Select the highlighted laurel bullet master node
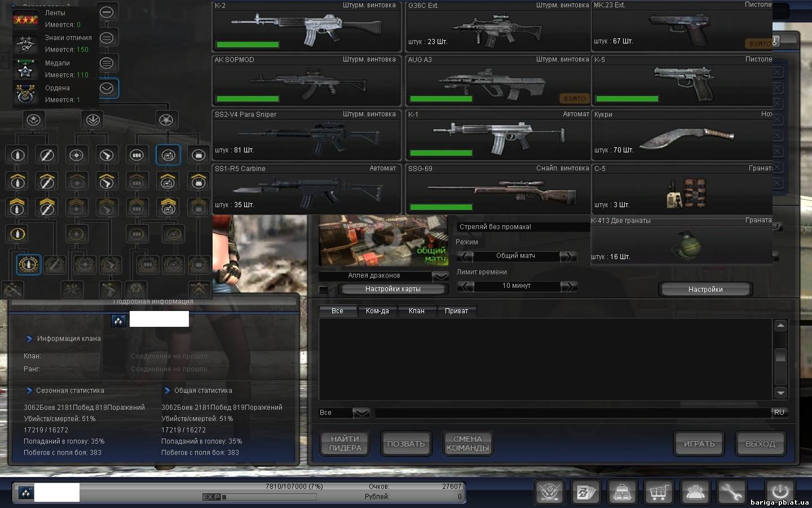This screenshot has width=812, height=508. [28, 264]
